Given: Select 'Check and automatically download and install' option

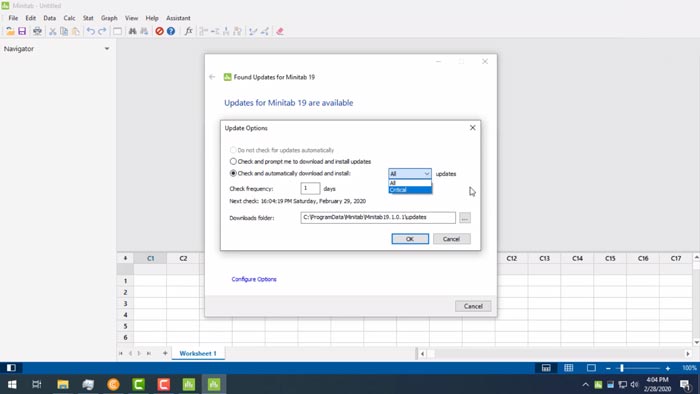Looking at the screenshot, I should coord(233,173).
